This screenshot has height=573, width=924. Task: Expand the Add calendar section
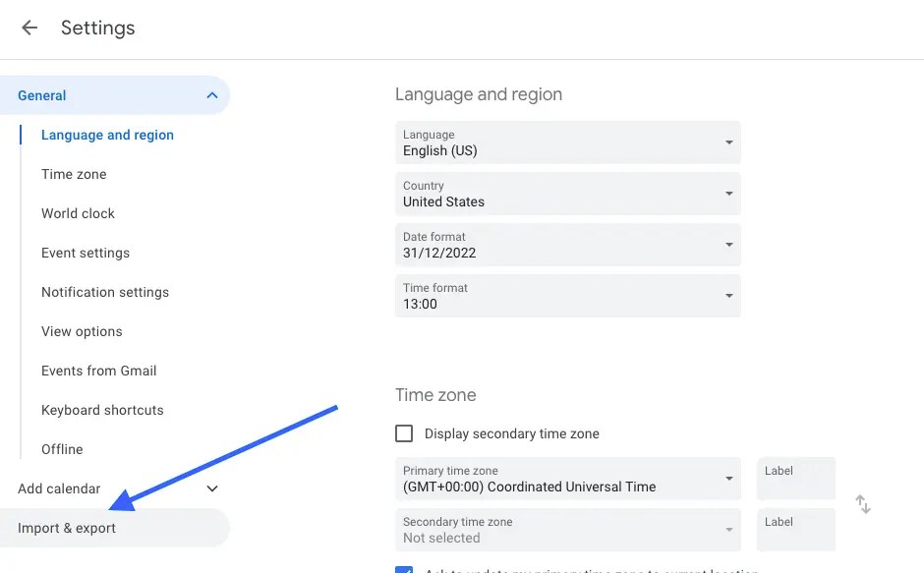211,488
